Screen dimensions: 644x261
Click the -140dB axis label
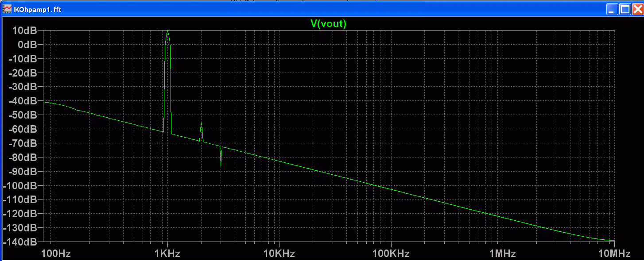pos(21,242)
